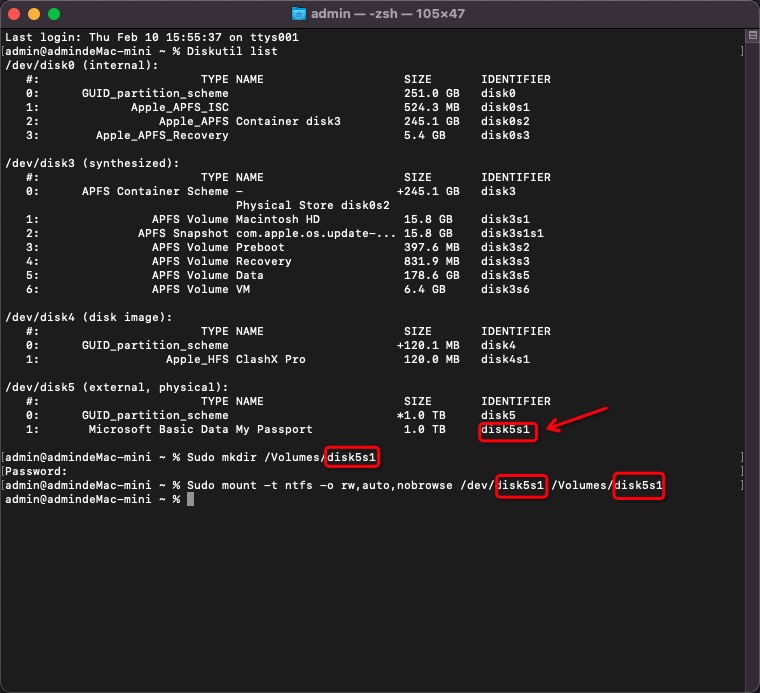The height and width of the screenshot is (693, 760).
Task: Click the 'My Passport' volume name
Action: coord(274,430)
